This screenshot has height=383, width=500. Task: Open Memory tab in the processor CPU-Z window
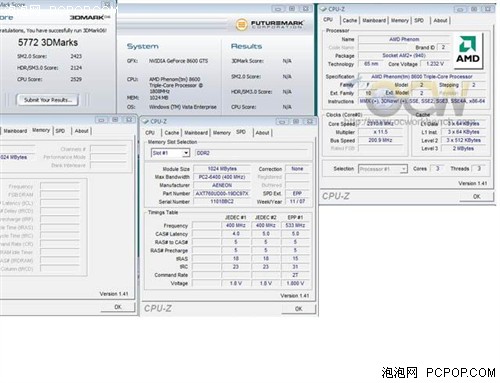pyautogui.click(x=399, y=20)
